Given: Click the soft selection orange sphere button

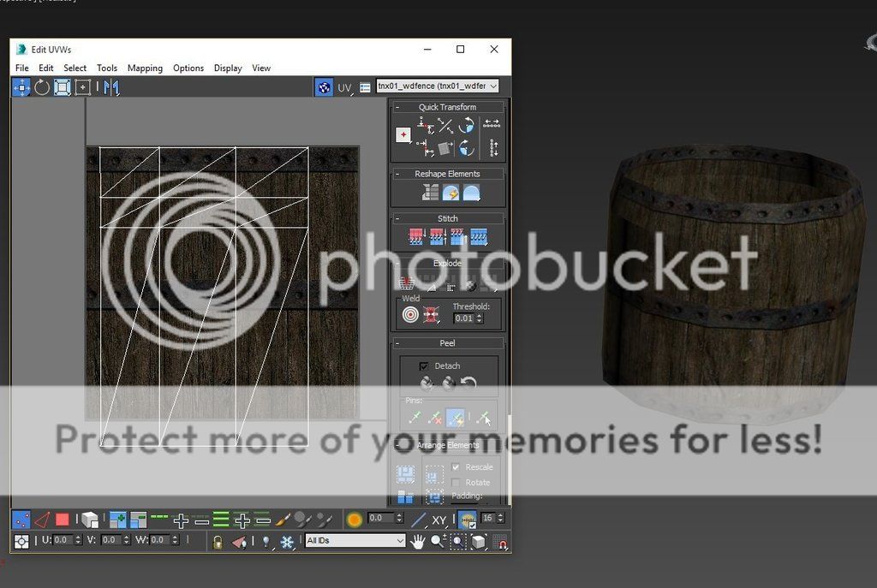Looking at the screenshot, I should [x=355, y=520].
